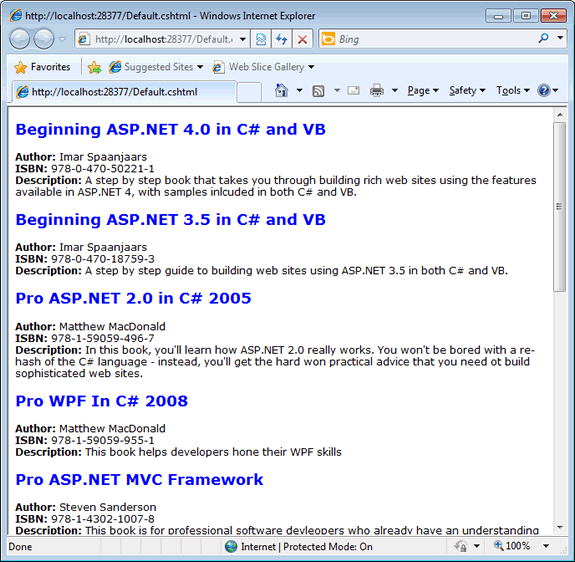Open Web Slice Gallery favorites link

[259, 67]
